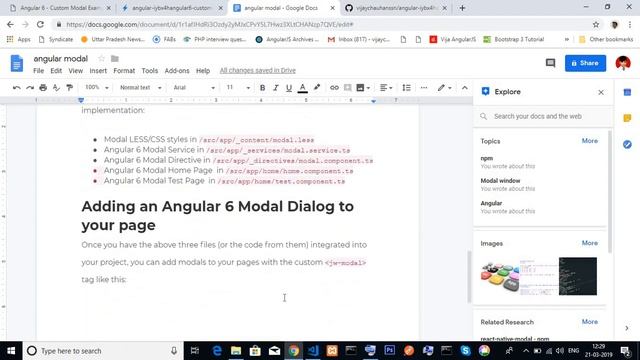Open the Bootstrap 3 Tutorial bookmark

[514, 39]
